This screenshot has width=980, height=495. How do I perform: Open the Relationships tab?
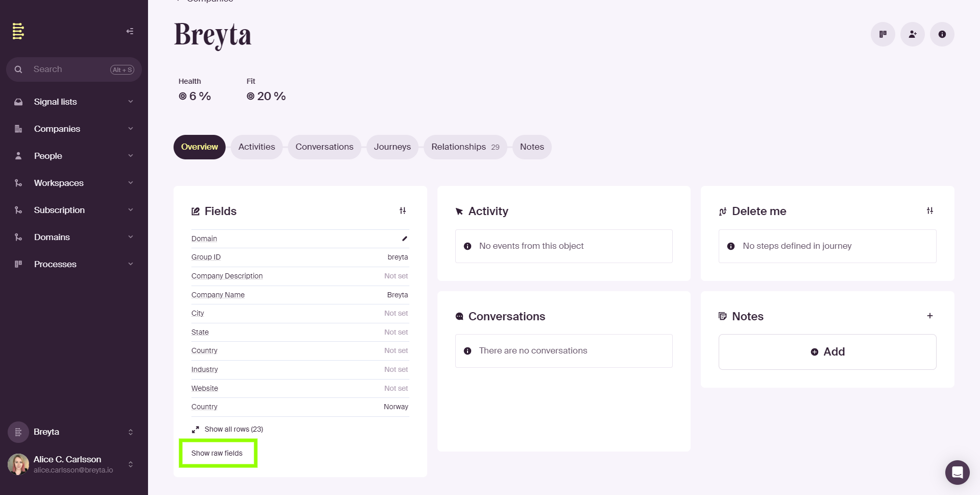(465, 147)
